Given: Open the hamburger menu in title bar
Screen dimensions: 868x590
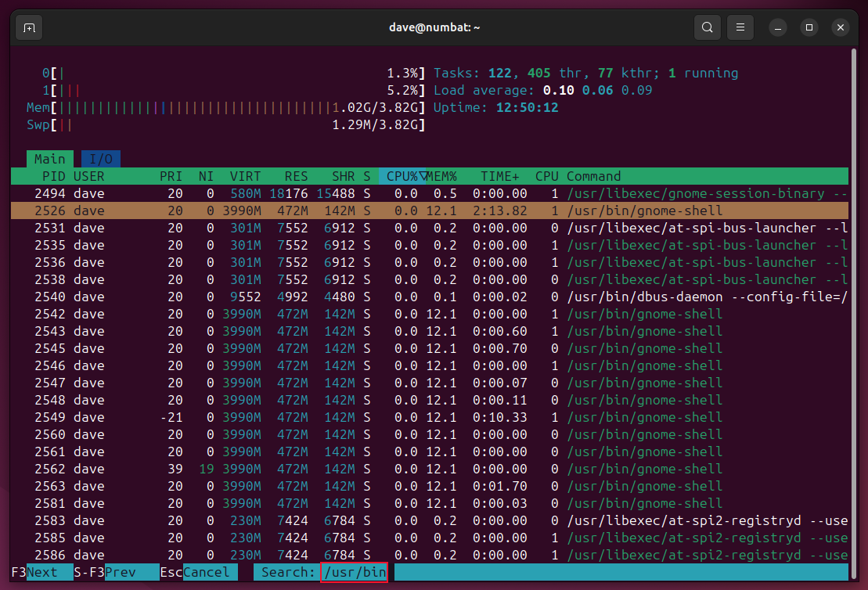Looking at the screenshot, I should (740, 27).
